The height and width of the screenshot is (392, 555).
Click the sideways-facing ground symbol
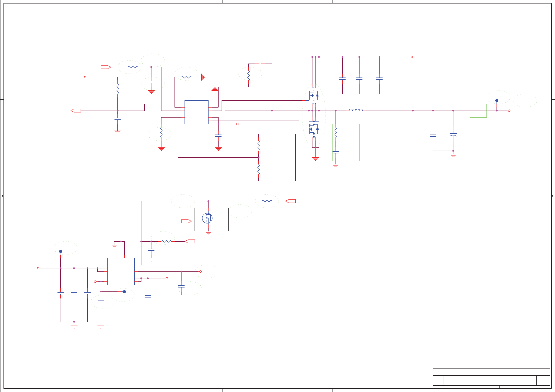[x=203, y=77]
